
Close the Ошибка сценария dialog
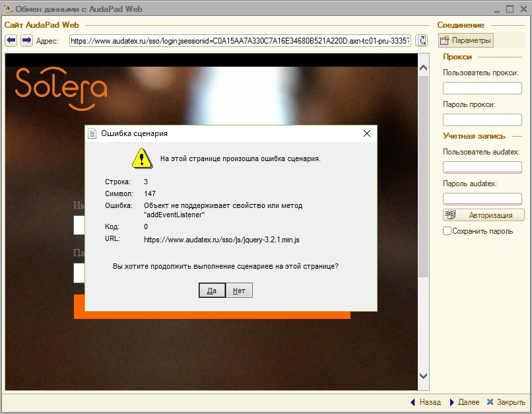(x=367, y=133)
